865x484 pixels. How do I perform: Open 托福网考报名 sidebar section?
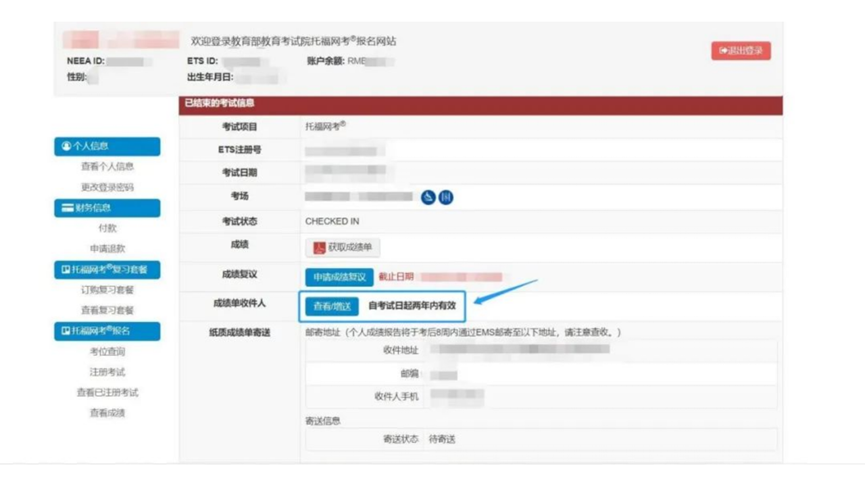[107, 331]
